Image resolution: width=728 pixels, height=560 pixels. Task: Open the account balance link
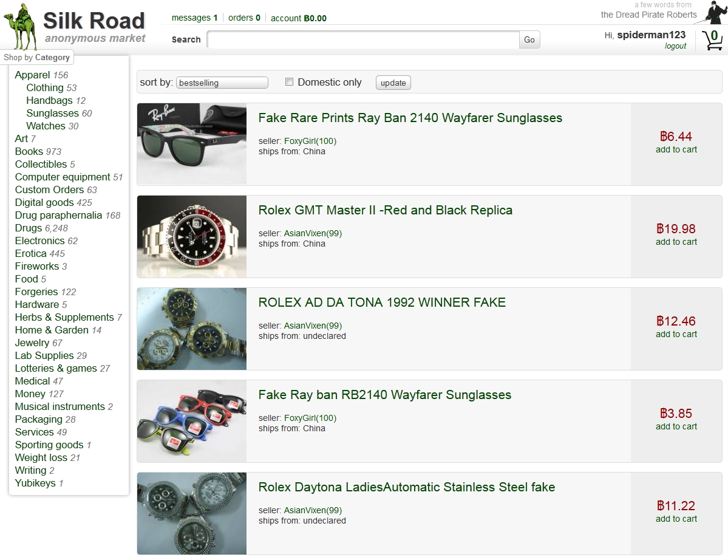click(299, 18)
